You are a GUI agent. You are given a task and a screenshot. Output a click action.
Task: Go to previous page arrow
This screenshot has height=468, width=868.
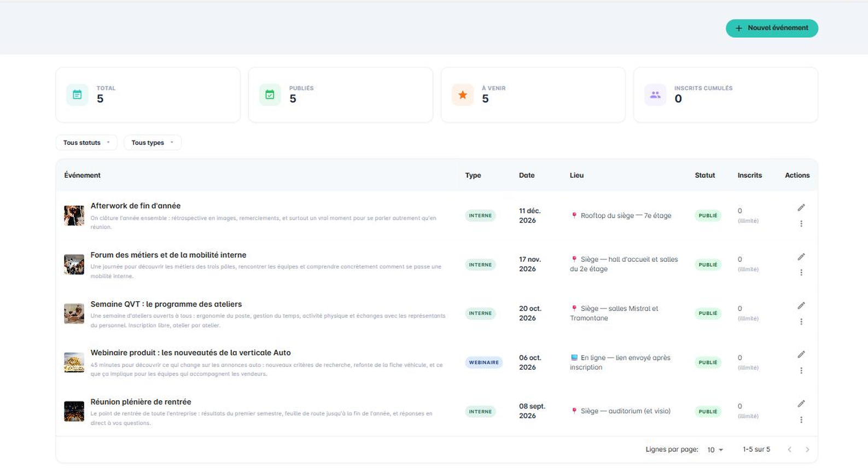click(x=789, y=449)
